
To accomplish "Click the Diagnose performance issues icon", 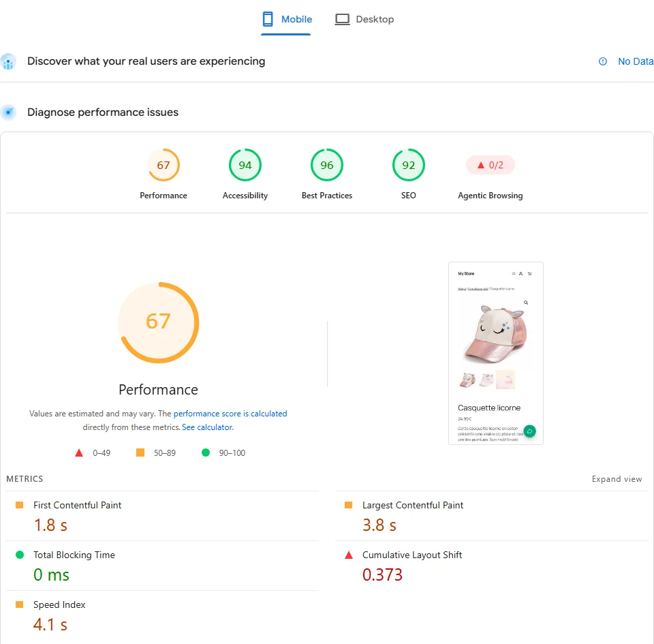I will [x=8, y=112].
